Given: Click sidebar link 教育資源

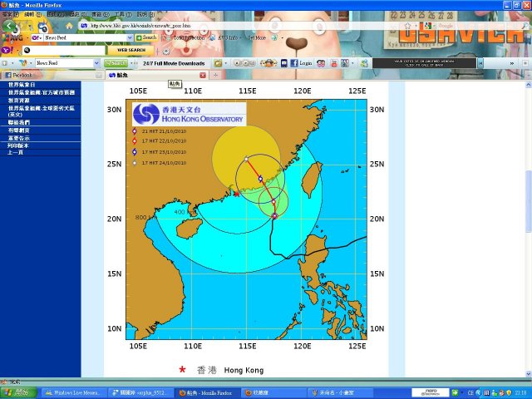Looking at the screenshot, I should click(x=18, y=101).
